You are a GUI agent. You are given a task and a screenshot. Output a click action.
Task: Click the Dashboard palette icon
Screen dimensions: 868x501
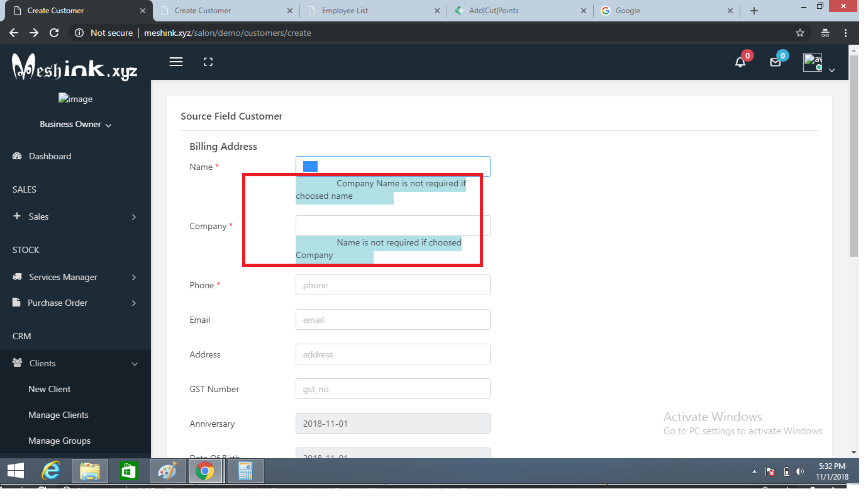(x=18, y=156)
